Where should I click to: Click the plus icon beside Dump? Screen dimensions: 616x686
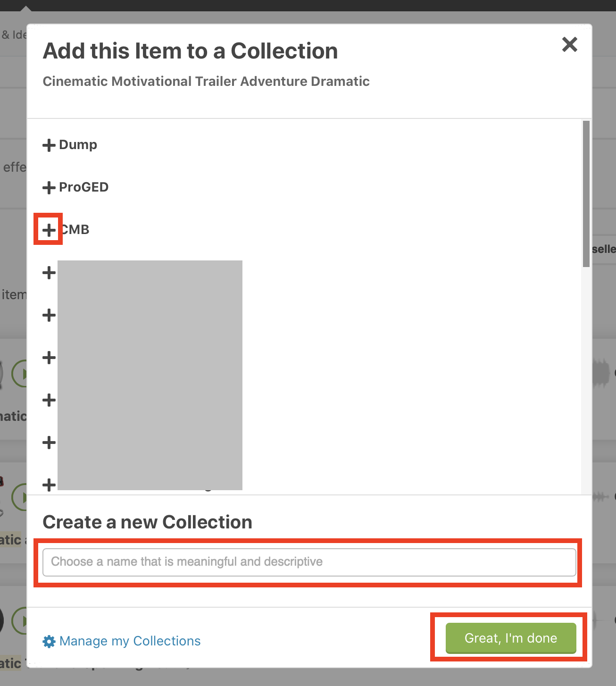tap(49, 145)
